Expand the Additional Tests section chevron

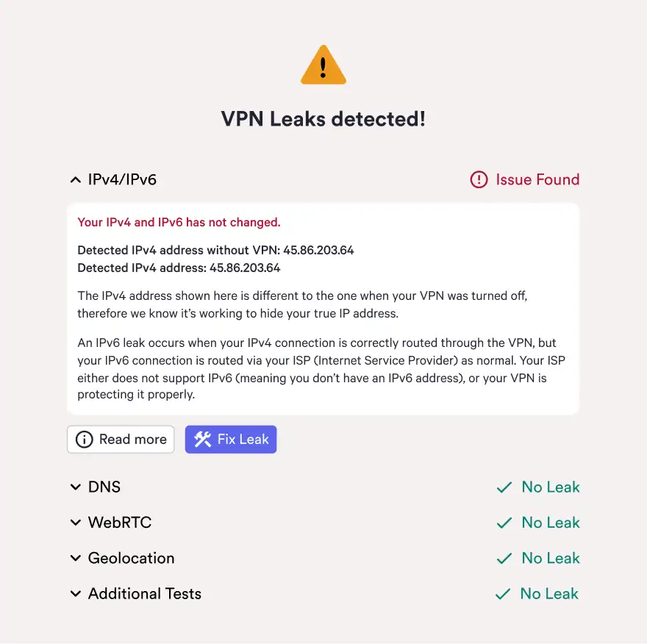[x=75, y=594]
